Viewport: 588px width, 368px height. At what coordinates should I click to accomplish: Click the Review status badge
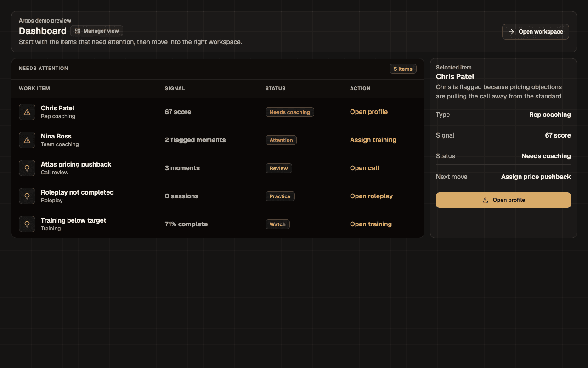point(279,168)
